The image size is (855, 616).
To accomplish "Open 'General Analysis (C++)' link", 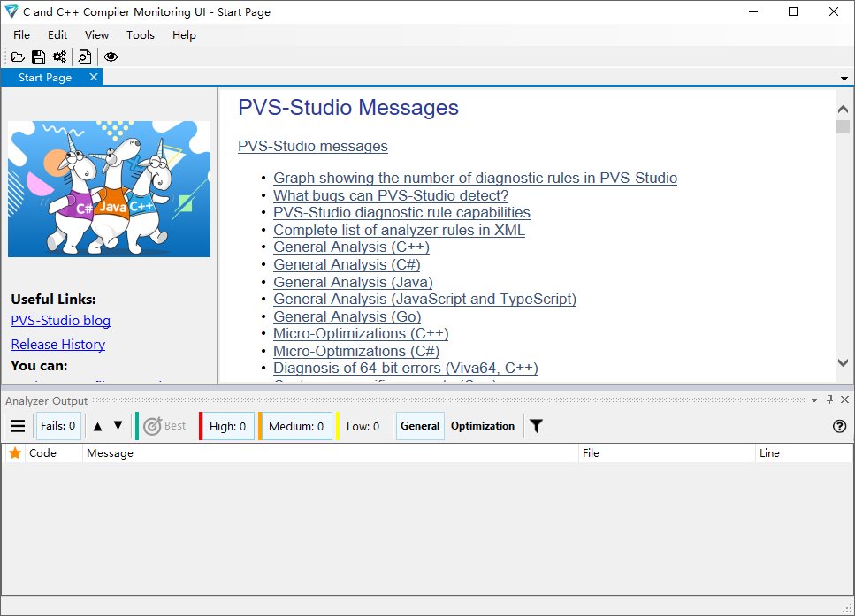I will 352,247.
